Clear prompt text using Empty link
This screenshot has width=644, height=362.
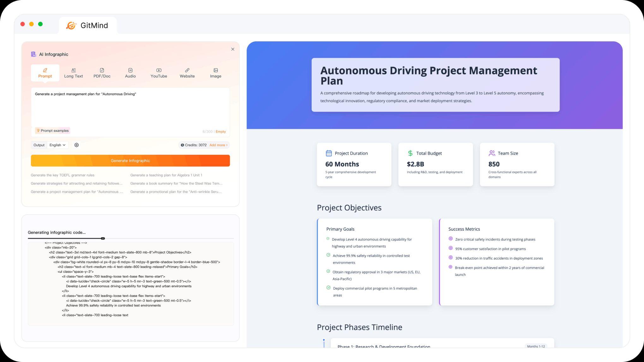pyautogui.click(x=220, y=132)
